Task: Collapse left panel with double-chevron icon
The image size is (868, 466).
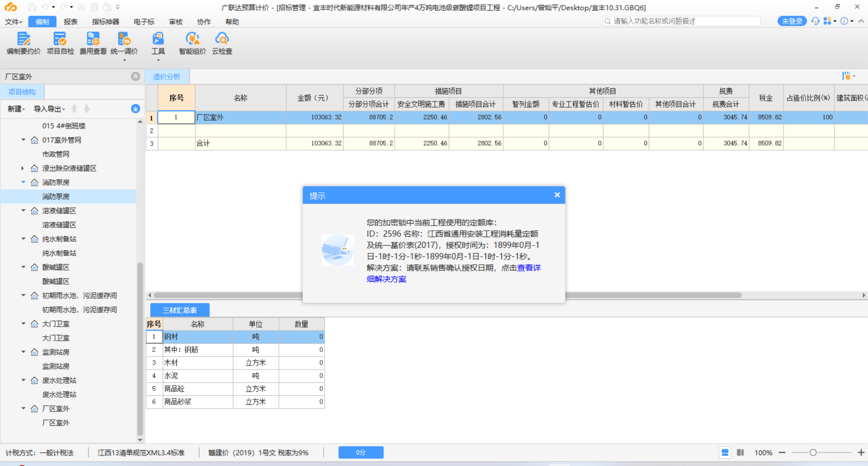Action: [136, 76]
